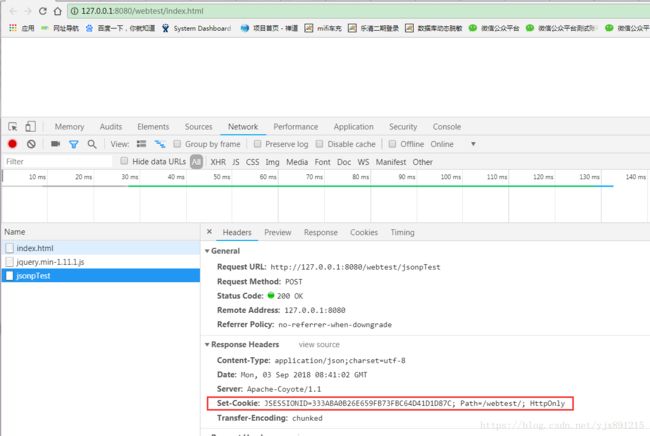Open the Cookies detail tab
The image size is (650, 436).
364,233
